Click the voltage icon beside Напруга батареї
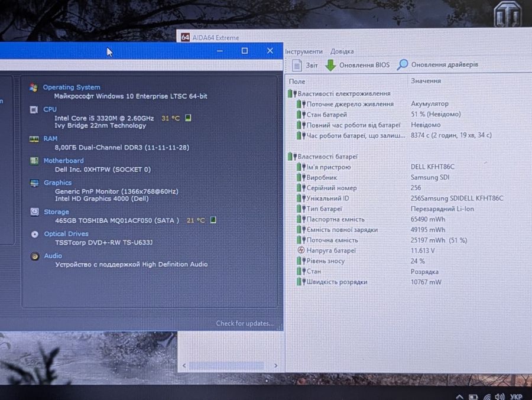The image size is (532, 400). tap(301, 251)
